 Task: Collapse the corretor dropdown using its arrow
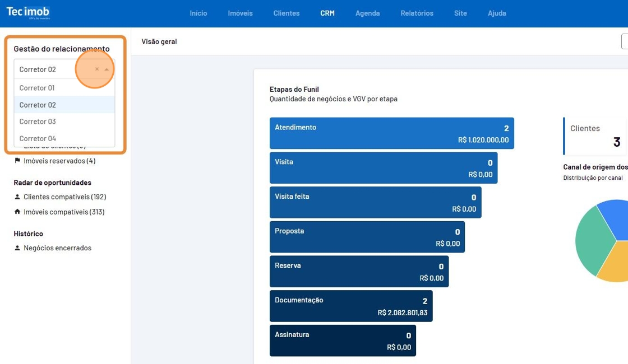coord(107,69)
